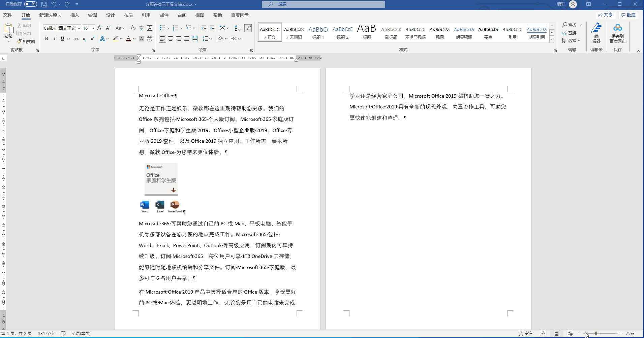The height and width of the screenshot is (338, 644).
Task: Toggle left text alignment
Action: [162, 39]
